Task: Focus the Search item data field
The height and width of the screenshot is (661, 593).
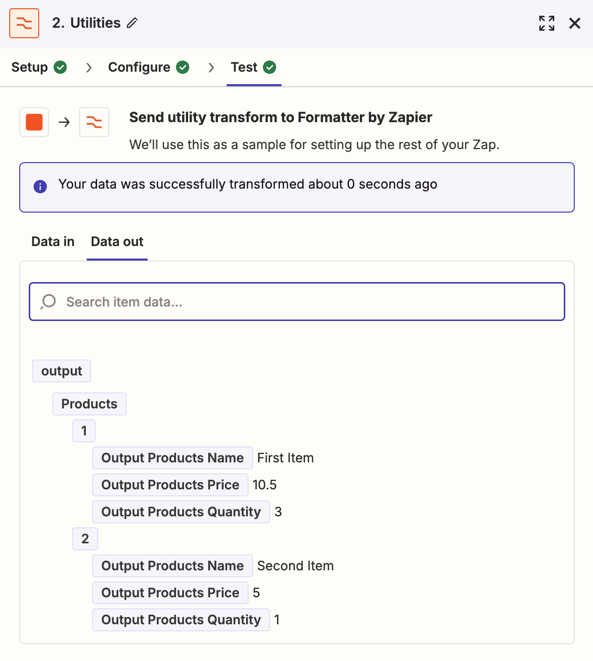Action: point(297,301)
